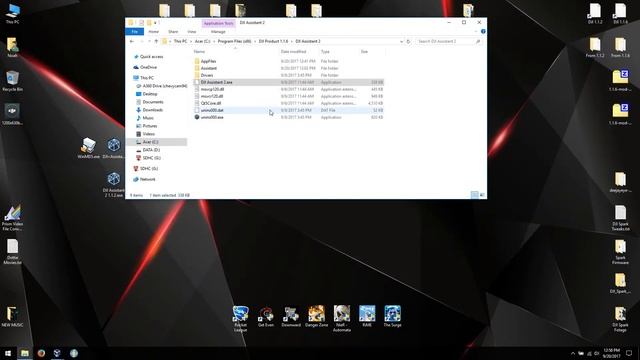Screen dimensions: 640x360
Task: Open the recent locations dropdown arrow
Action: point(149,41)
